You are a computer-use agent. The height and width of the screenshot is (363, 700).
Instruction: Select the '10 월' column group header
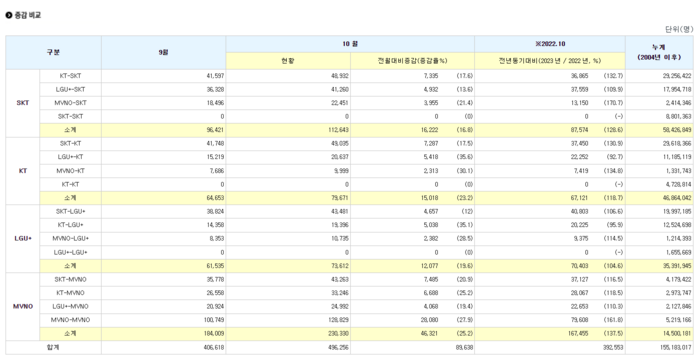coord(350,44)
